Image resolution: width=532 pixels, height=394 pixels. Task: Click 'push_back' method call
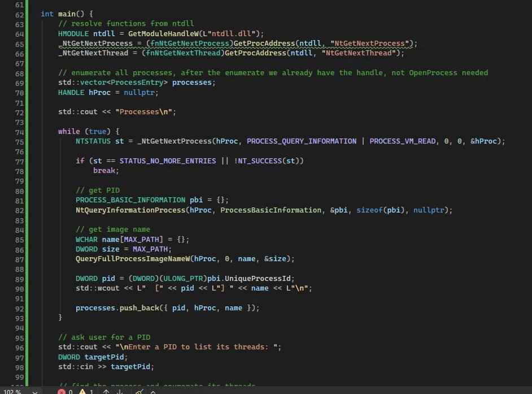[x=139, y=308]
